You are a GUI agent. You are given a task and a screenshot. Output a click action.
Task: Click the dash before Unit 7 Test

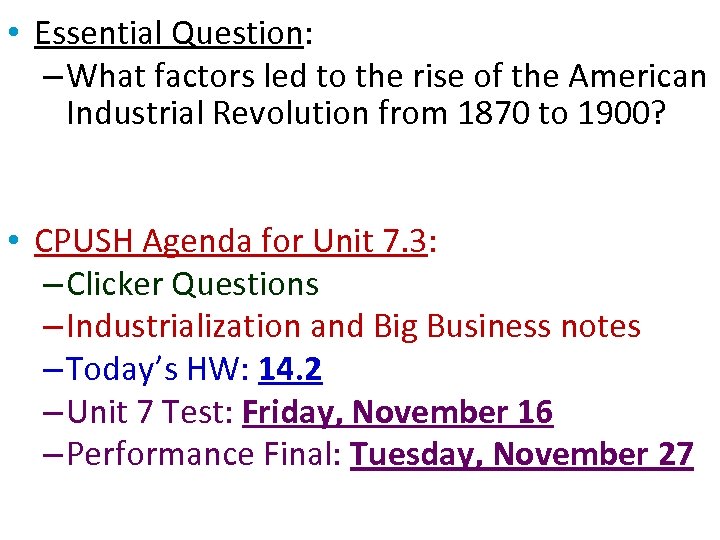(x=54, y=413)
